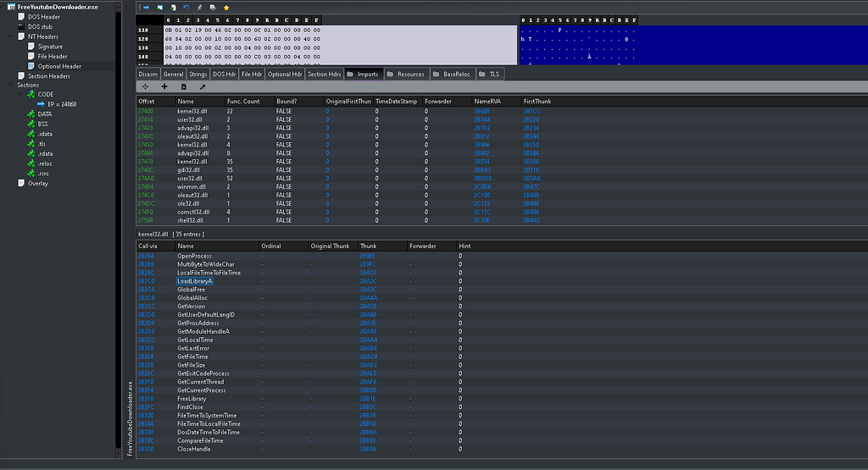Click the FirstThunk column header
Screen dimensions: 868x470
tap(537, 102)
